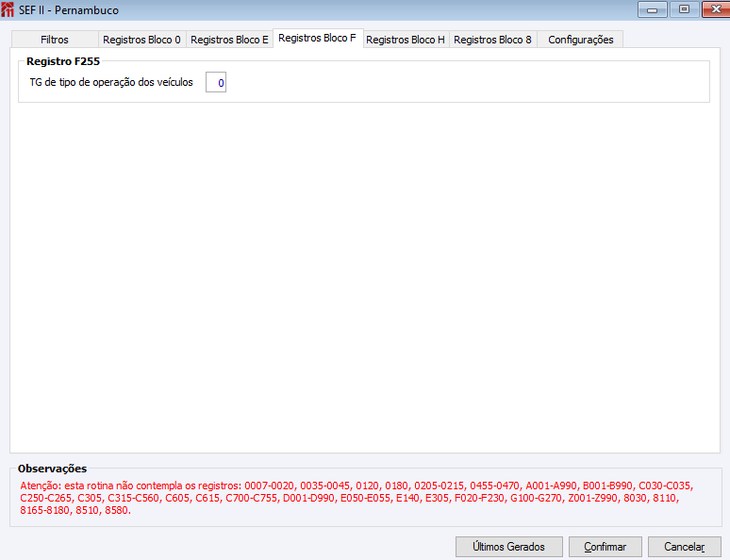
Task: Close the SEF II - Pernambuco window
Action: [x=716, y=9]
